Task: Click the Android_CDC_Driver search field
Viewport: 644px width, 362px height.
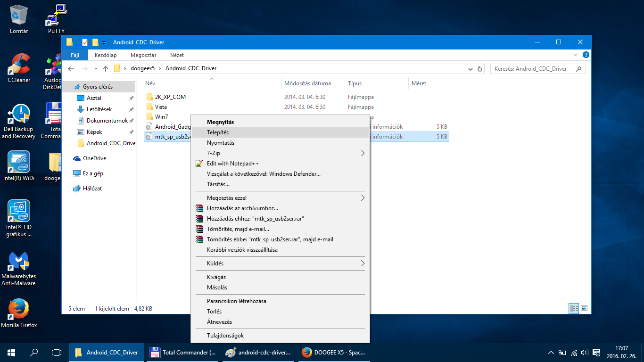Action: pyautogui.click(x=533, y=69)
